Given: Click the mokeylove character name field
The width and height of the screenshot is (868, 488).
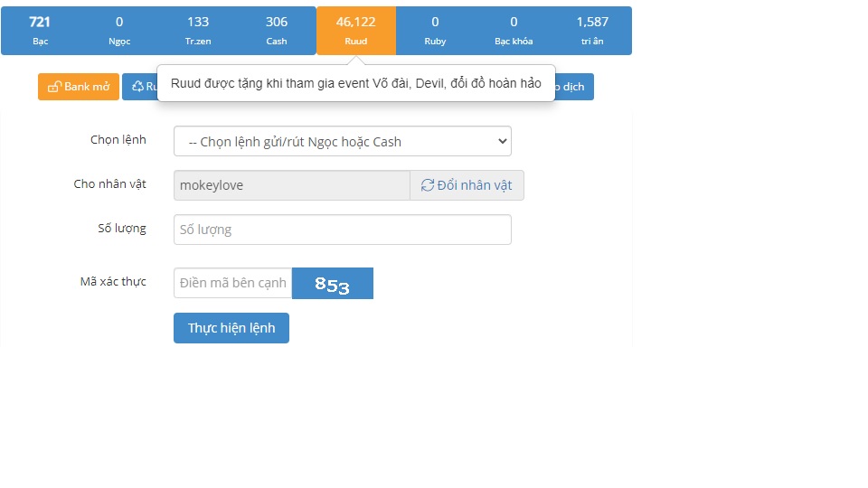Looking at the screenshot, I should (x=291, y=185).
